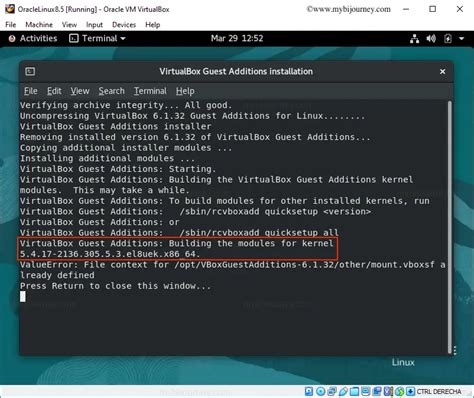The height and width of the screenshot is (398, 474).
Task: Click 'Copying additional installer modules ...' line
Action: [x=126, y=148]
